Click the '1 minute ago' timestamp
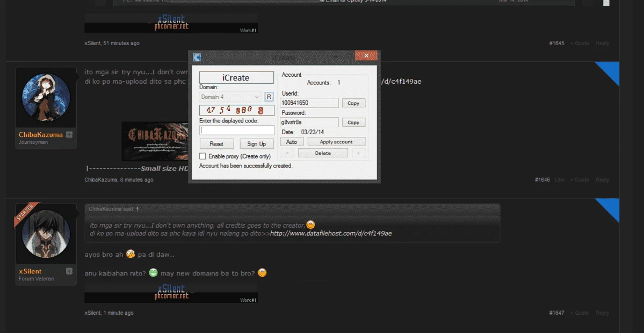This screenshot has height=333, width=644. [x=118, y=313]
